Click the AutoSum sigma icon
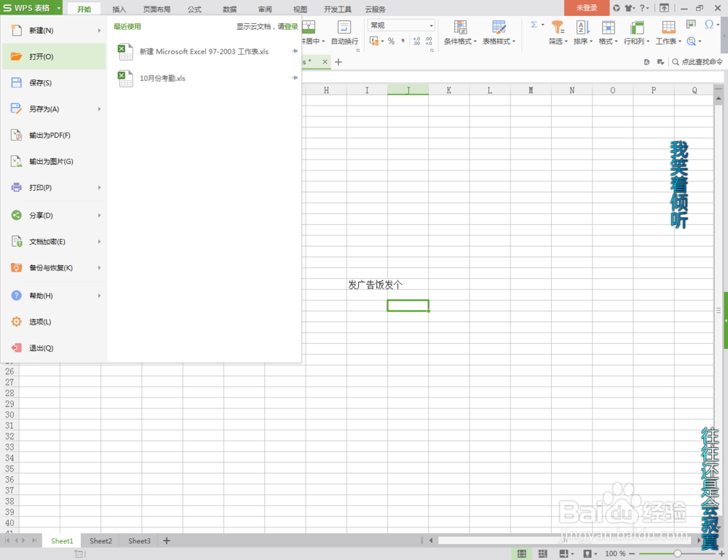728x560 pixels. click(x=534, y=25)
